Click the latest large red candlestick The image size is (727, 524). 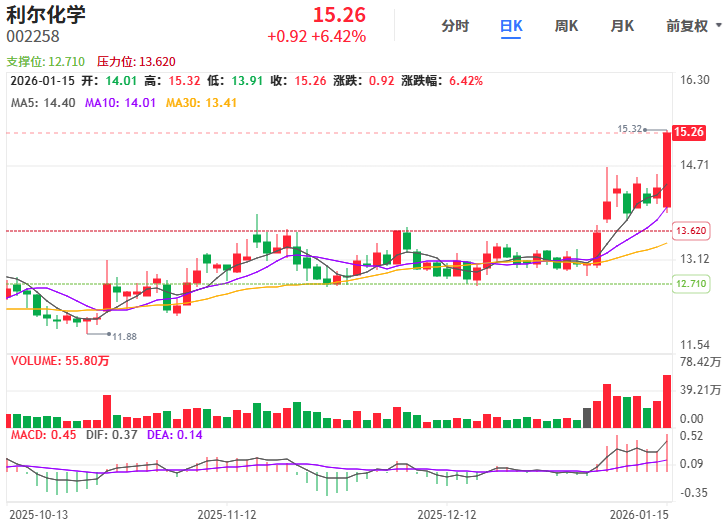coord(667,170)
